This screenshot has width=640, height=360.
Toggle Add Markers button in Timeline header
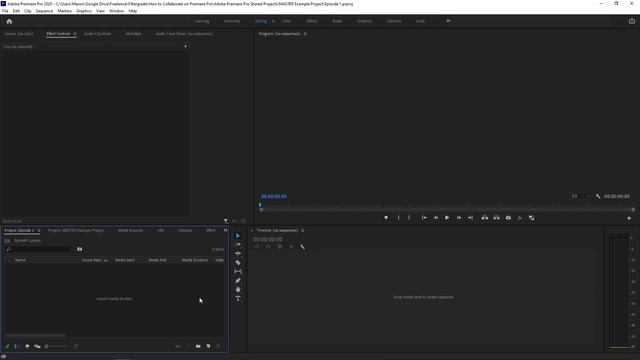(291, 247)
